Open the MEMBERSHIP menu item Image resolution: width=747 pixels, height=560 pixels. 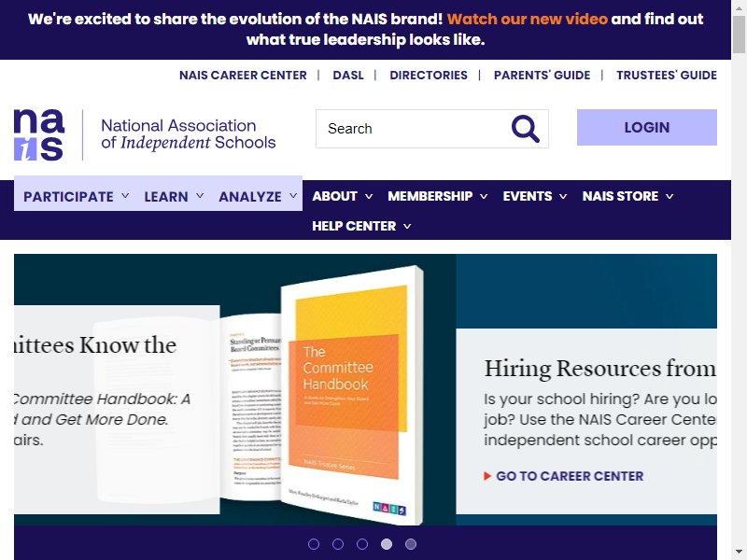point(430,196)
